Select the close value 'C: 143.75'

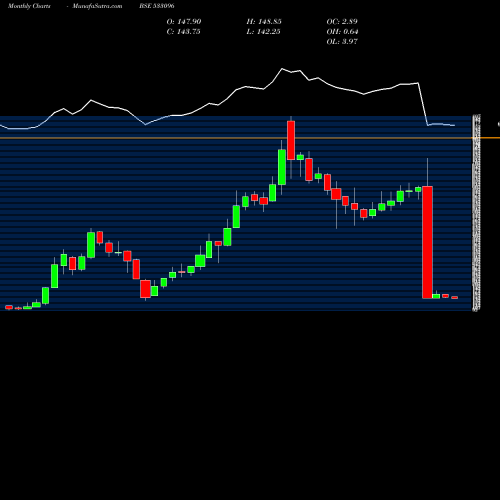click(x=184, y=32)
